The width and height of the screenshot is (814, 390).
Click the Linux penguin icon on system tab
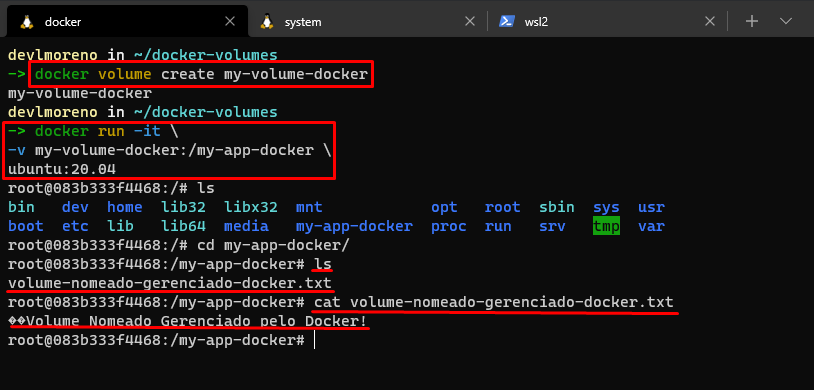point(267,21)
